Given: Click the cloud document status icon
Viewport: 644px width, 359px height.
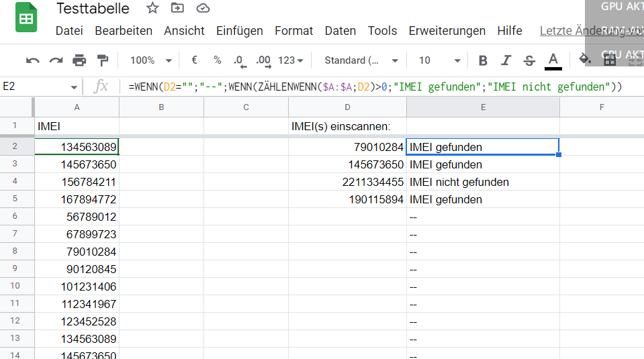Looking at the screenshot, I should 202,9.
